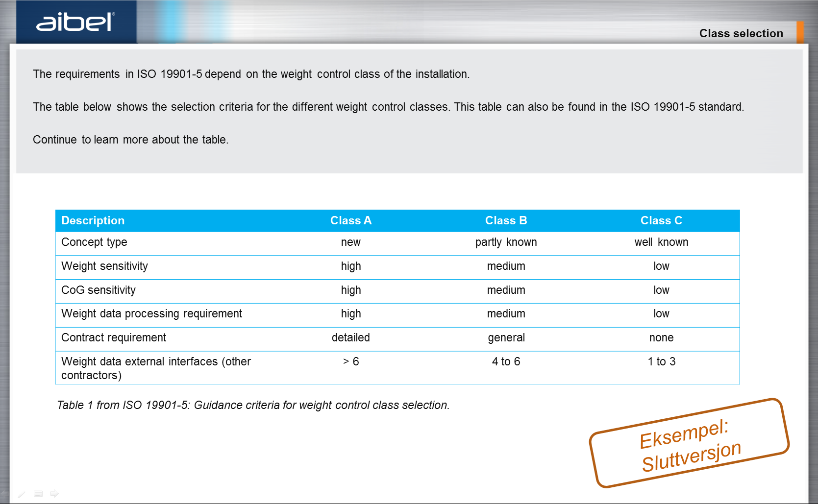Click the aibel logo

[76, 22]
